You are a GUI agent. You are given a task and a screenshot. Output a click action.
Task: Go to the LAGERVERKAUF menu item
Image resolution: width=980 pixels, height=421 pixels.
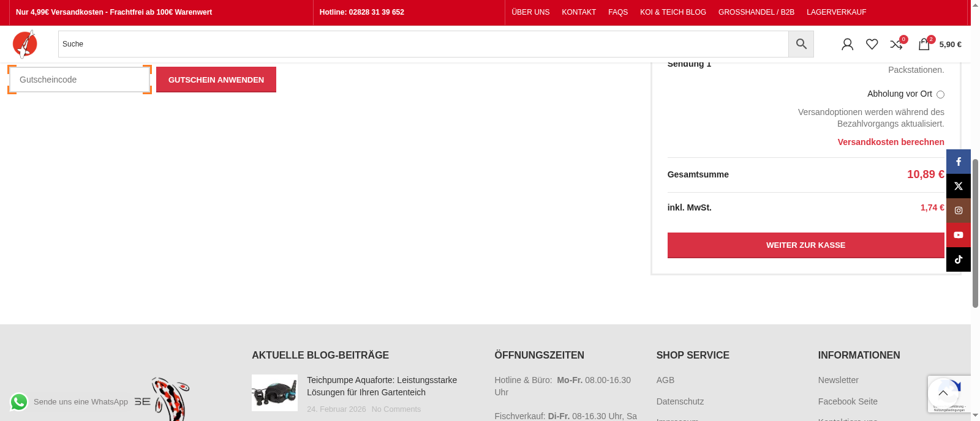[x=836, y=12]
